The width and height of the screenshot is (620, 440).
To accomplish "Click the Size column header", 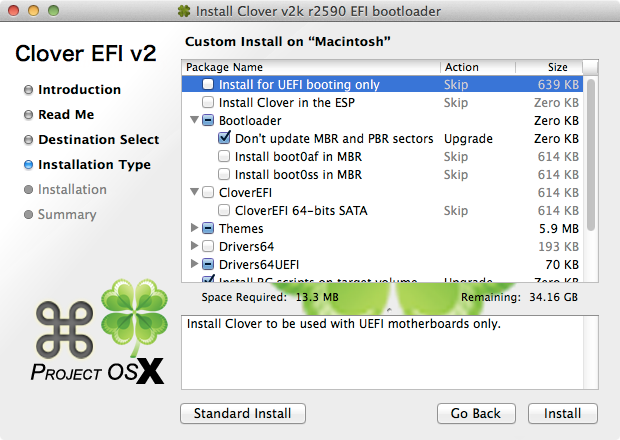I will click(x=549, y=67).
